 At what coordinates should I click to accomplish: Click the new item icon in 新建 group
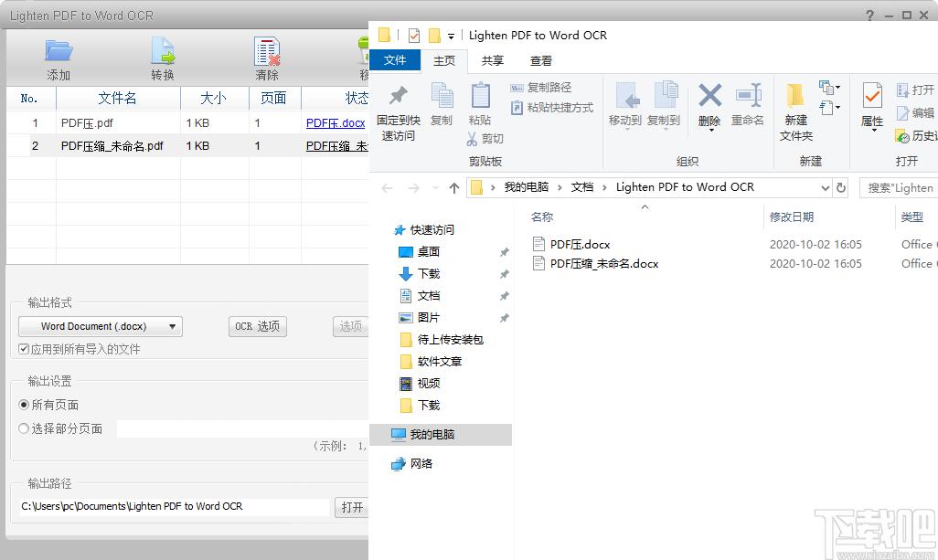828,88
